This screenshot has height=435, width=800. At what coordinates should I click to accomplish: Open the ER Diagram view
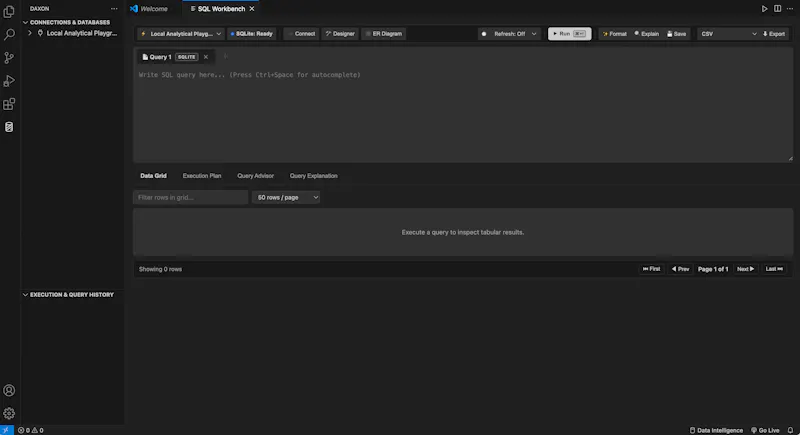coord(384,34)
